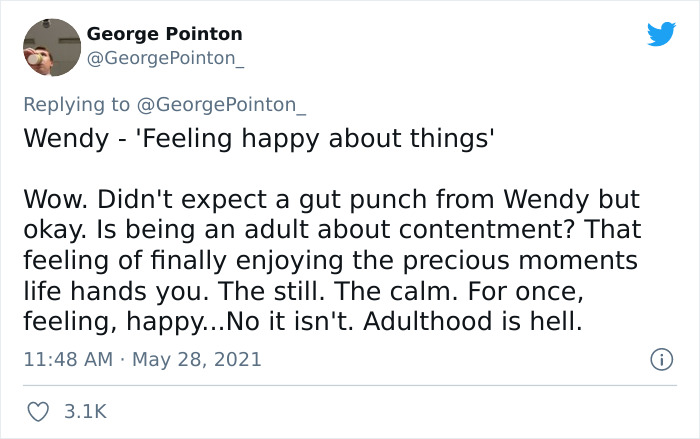Click the line 'feeling of finally enjoying the precious moments'
This screenshot has width=700, height=439.
tap(330, 259)
